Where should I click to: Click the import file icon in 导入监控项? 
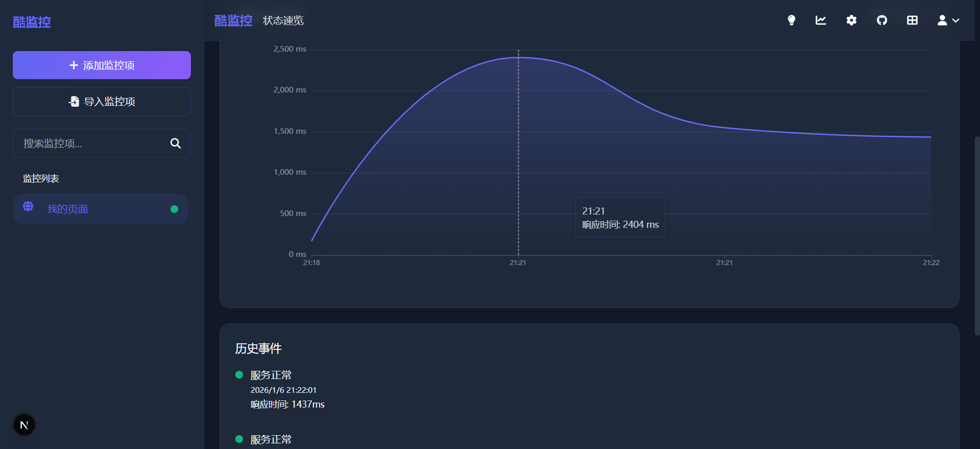tap(74, 101)
